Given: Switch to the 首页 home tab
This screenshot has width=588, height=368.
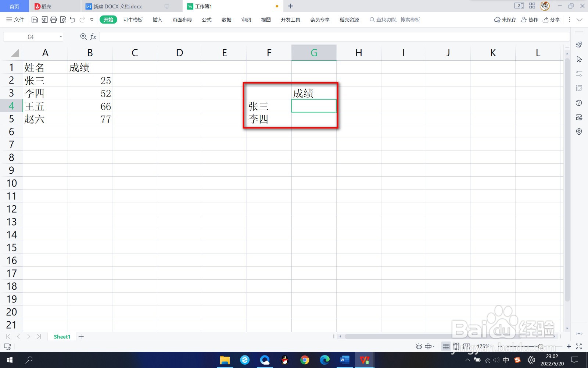Looking at the screenshot, I should point(14,6).
